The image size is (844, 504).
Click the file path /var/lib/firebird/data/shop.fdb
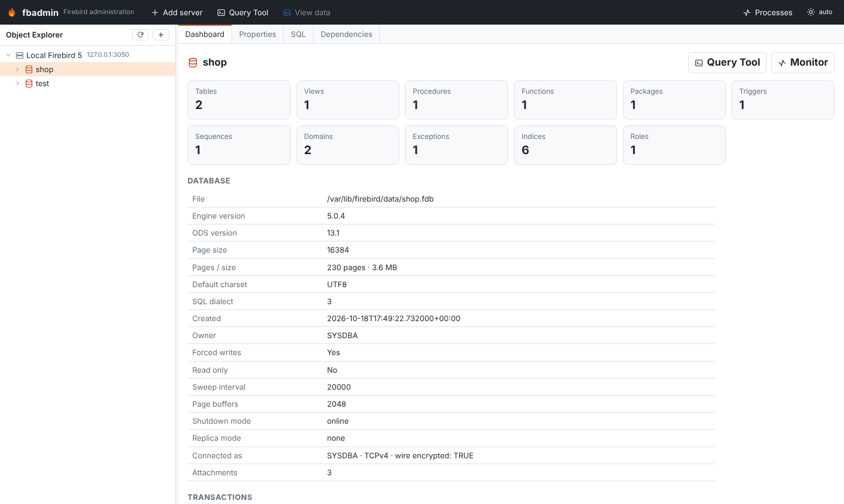pos(380,199)
